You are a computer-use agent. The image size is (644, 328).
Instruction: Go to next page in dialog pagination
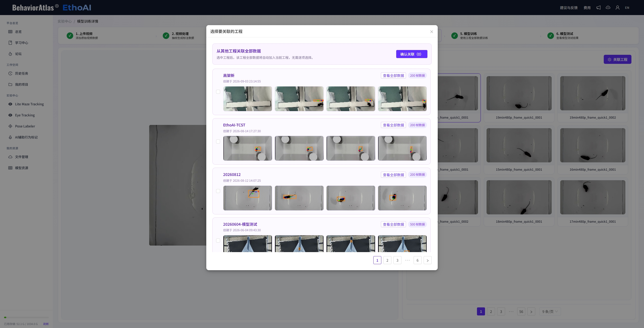click(428, 260)
